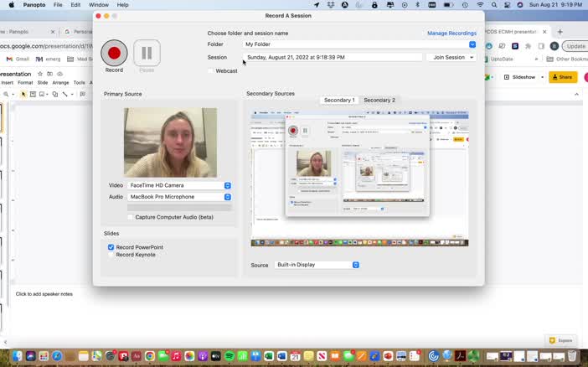Switch to Secondary 1 tab
The width and height of the screenshot is (588, 367).
(x=339, y=101)
